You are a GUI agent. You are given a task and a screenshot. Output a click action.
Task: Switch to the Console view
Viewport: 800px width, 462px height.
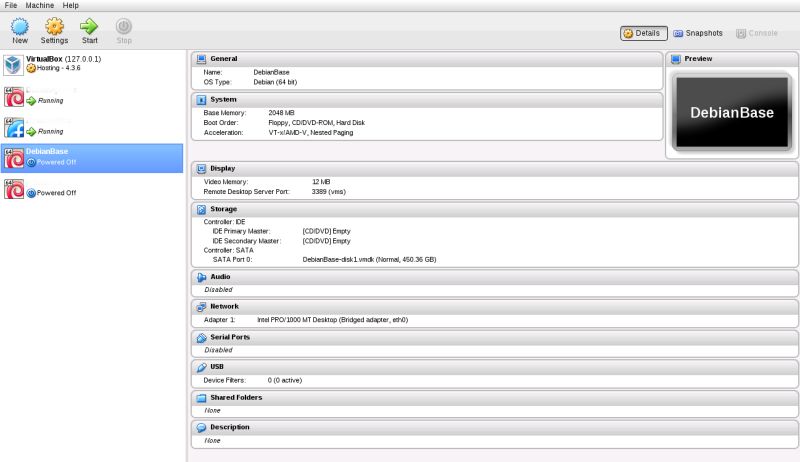click(757, 33)
